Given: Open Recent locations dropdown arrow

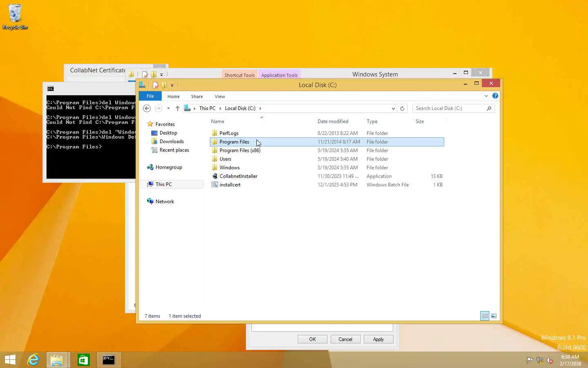Looking at the screenshot, I should tap(168, 108).
